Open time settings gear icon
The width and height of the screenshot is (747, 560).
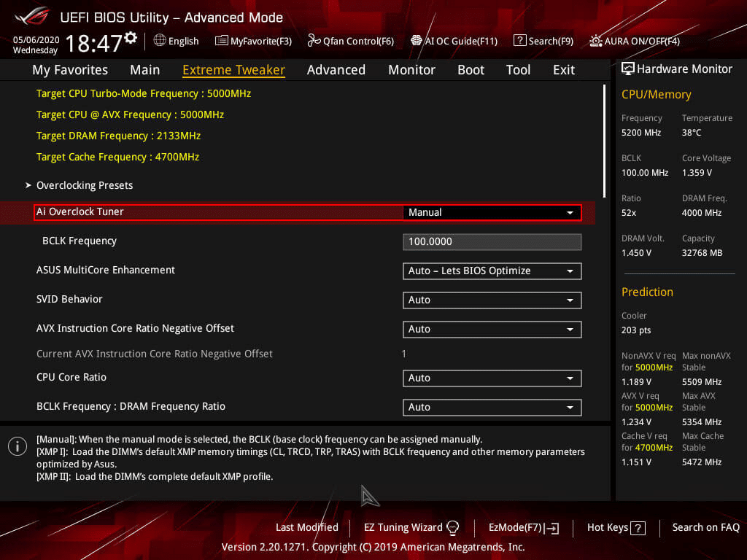click(130, 38)
